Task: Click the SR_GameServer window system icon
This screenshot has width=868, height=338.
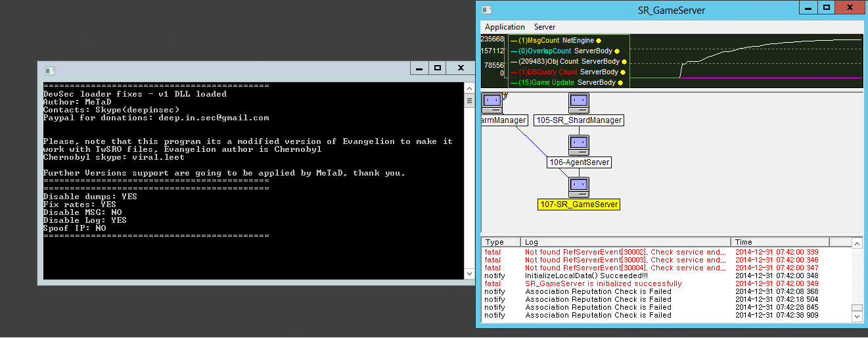Action: (x=486, y=10)
